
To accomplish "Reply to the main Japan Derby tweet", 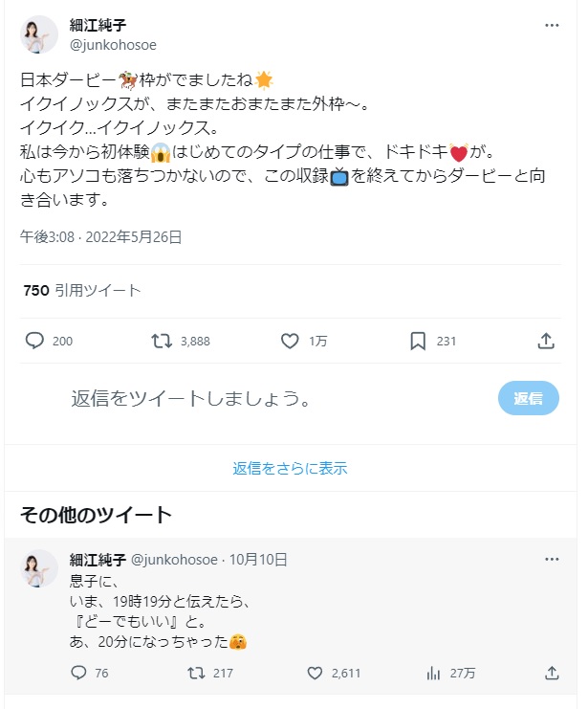I will pos(35,341).
